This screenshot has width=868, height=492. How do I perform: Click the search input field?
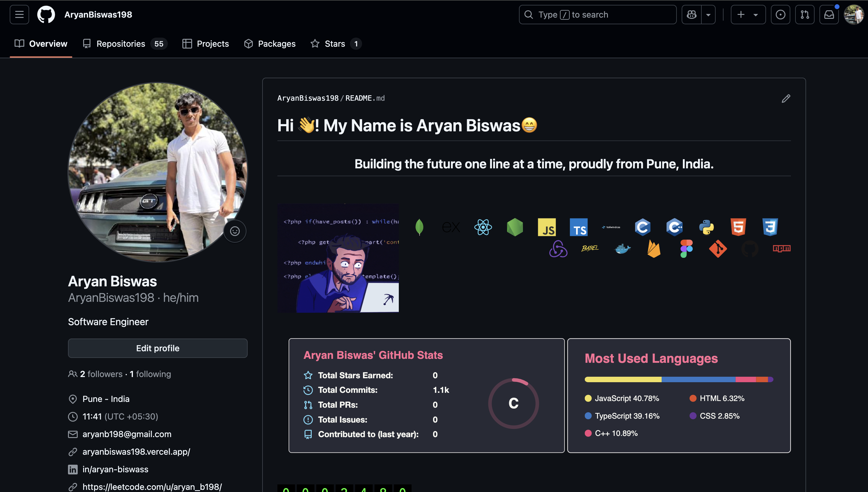(598, 15)
